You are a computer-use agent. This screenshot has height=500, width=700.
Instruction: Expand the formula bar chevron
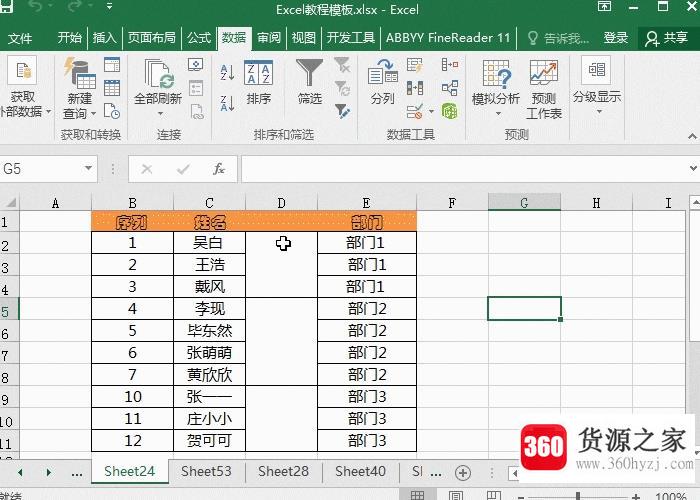coord(693,168)
